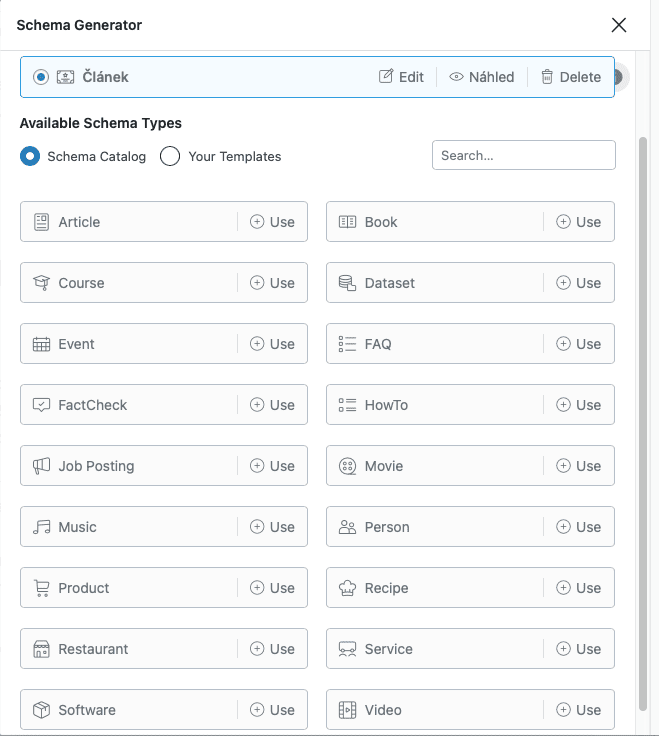
Task: Delete the Článek schema
Action: click(x=571, y=77)
